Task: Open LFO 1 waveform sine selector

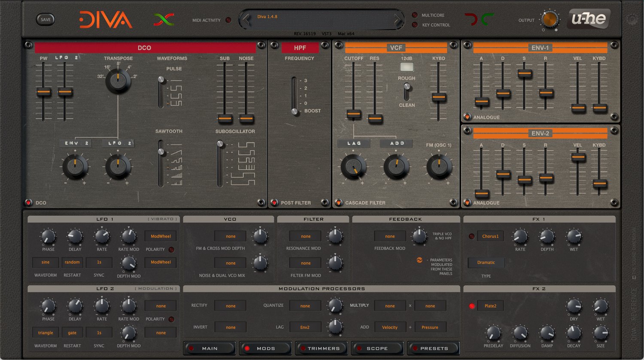Action: pyautogui.click(x=46, y=262)
